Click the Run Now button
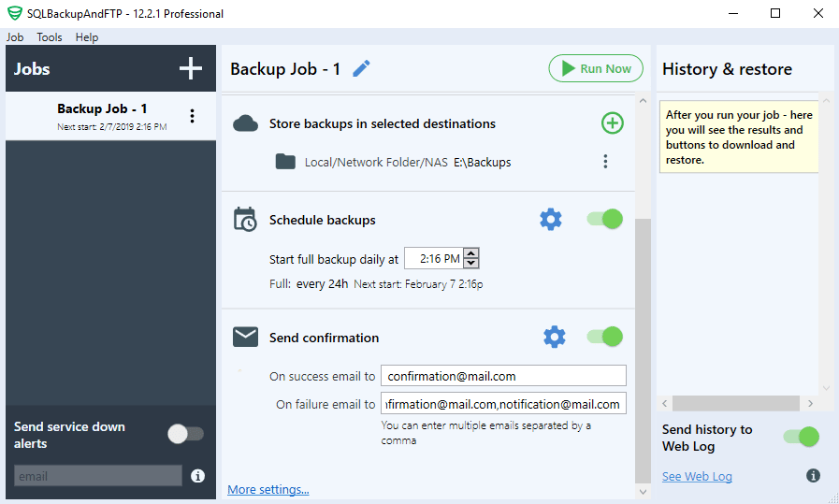Screen dimensions: 839x504 (x=596, y=68)
